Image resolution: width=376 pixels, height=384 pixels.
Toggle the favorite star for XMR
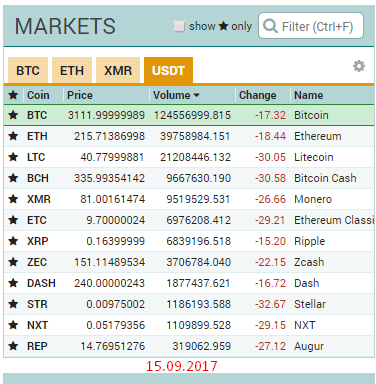13,199
